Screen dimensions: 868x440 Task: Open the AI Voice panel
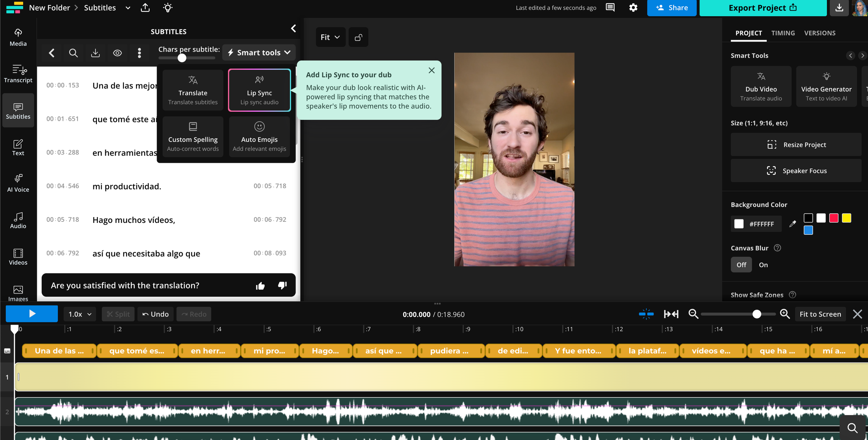18,183
